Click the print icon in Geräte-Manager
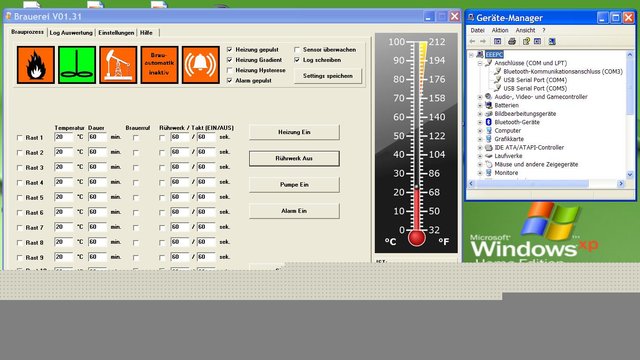Image resolution: width=640 pixels, height=360 pixels. click(x=512, y=41)
